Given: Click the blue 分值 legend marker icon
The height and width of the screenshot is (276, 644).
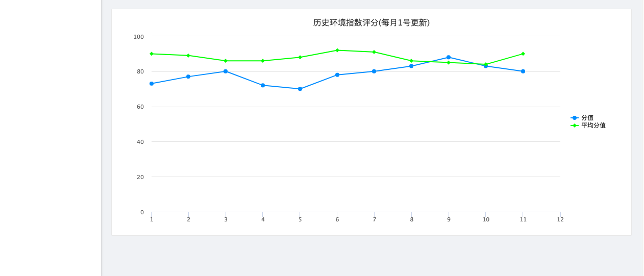Looking at the screenshot, I should point(575,118).
